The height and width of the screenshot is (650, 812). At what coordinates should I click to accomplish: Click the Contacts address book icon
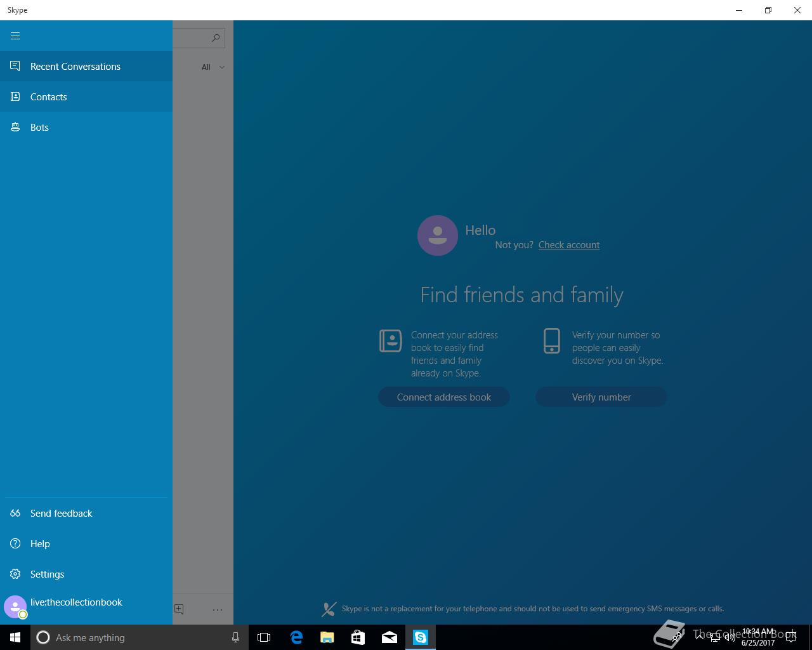pyautogui.click(x=15, y=96)
